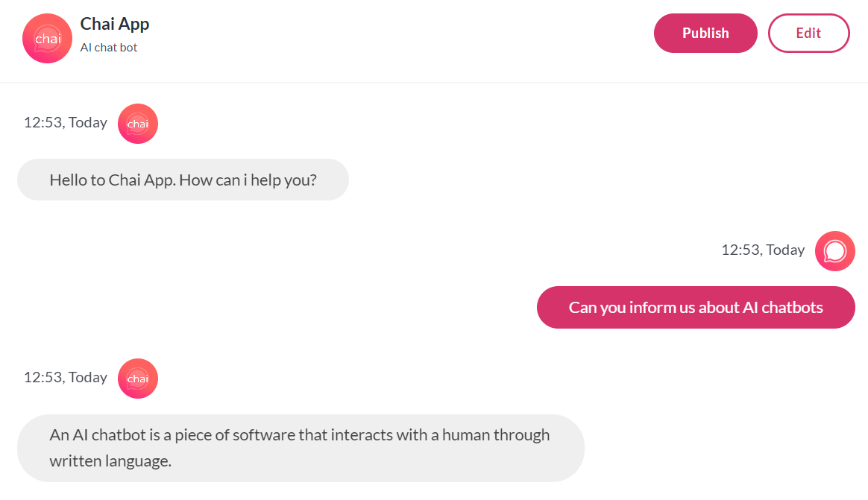The width and height of the screenshot is (868, 500).
Task: Click the timestamp beside the first Chai avatar
Action: click(x=66, y=122)
